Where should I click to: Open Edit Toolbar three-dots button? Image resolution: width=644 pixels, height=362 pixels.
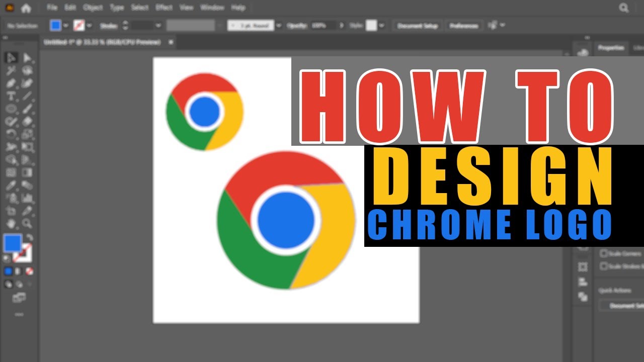19,315
